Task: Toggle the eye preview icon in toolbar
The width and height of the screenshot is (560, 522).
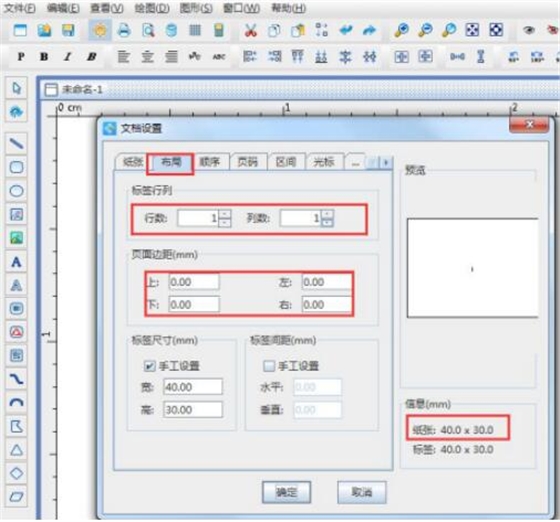Action: [529, 30]
